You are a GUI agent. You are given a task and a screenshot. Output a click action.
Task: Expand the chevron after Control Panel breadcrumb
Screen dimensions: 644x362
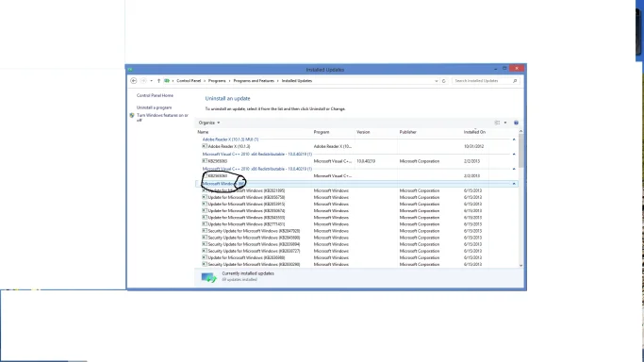[x=205, y=81]
